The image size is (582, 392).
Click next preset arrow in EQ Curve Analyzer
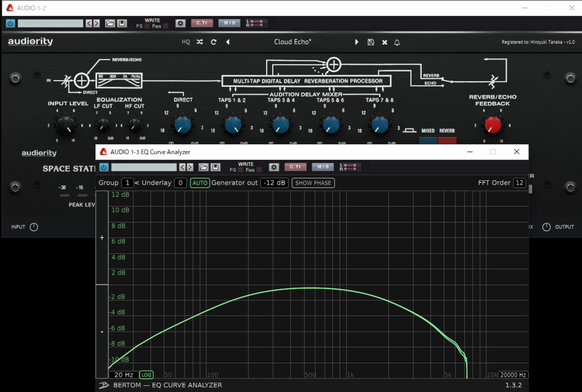tap(190, 167)
